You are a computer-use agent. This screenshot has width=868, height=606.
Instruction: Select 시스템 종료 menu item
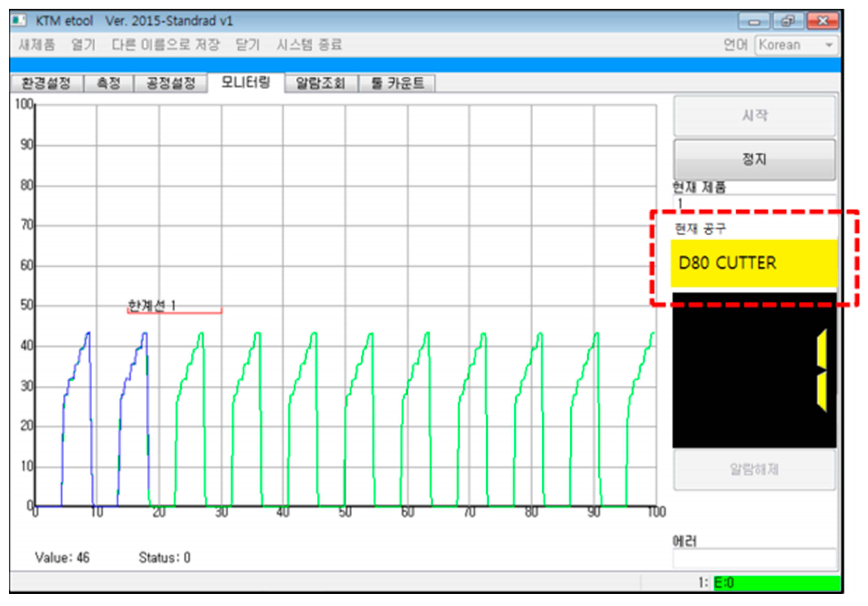[309, 45]
